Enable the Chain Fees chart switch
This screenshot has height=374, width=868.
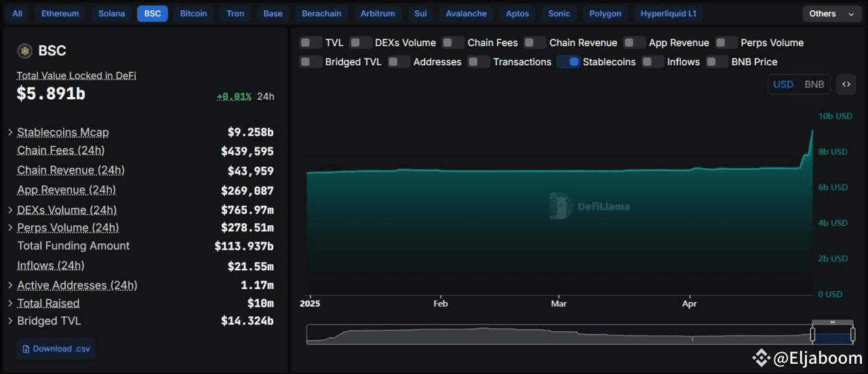click(453, 42)
